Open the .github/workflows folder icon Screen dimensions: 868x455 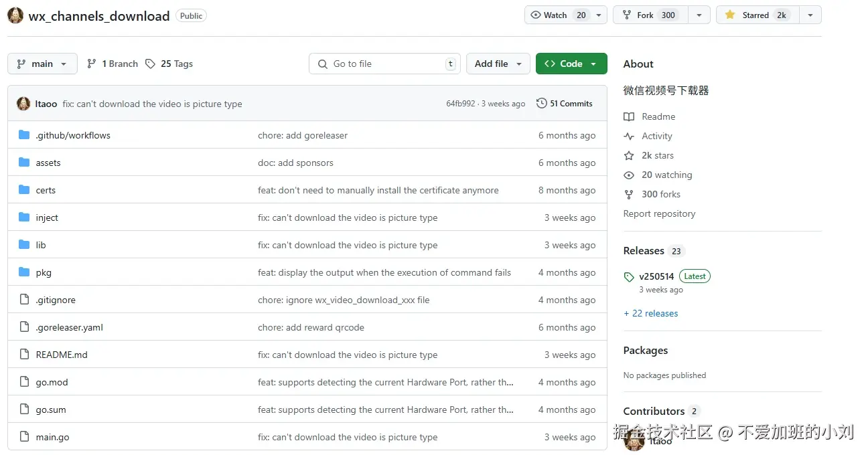tap(24, 135)
